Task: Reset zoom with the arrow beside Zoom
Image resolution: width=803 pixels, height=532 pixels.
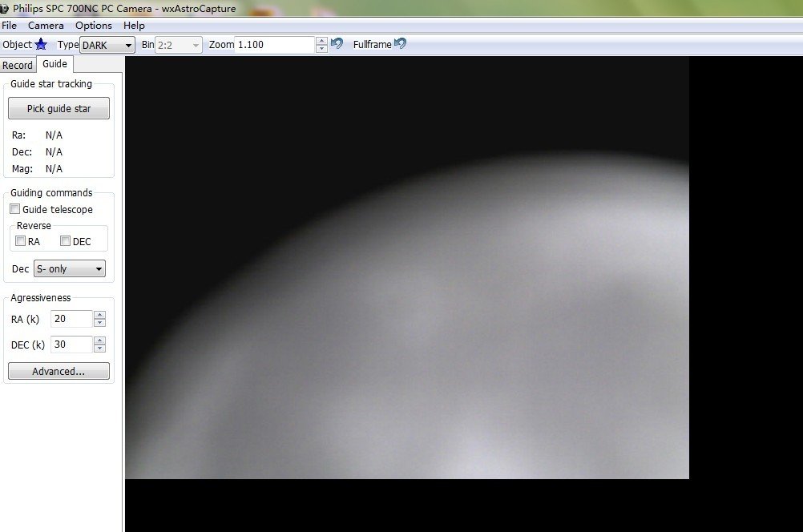Action: point(337,43)
